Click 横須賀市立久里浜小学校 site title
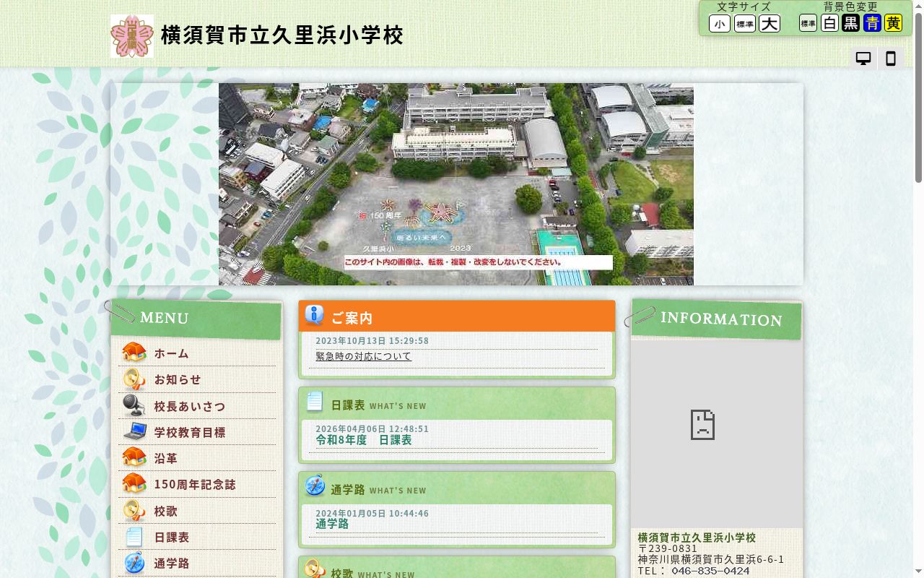This screenshot has height=578, width=924. tap(282, 35)
